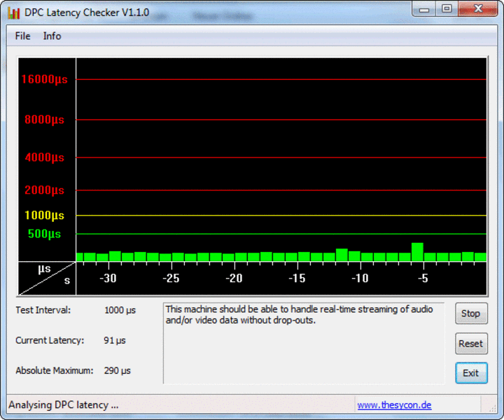The image size is (504, 420).
Task: Click the DPC Latency Checker V1.1.0 title text
Action: [x=87, y=13]
